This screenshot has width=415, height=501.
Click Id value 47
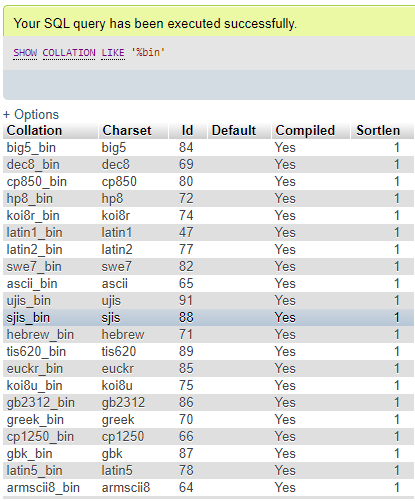coord(186,233)
